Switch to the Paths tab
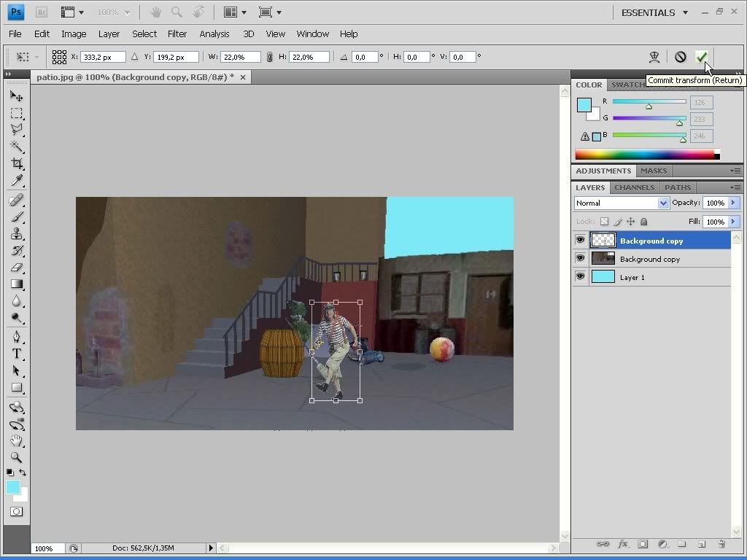 678,187
